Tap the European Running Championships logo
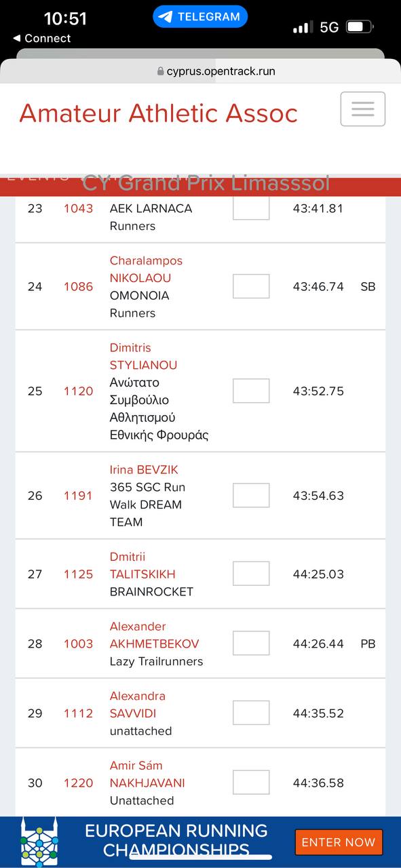The width and height of the screenshot is (401, 868). [x=39, y=842]
